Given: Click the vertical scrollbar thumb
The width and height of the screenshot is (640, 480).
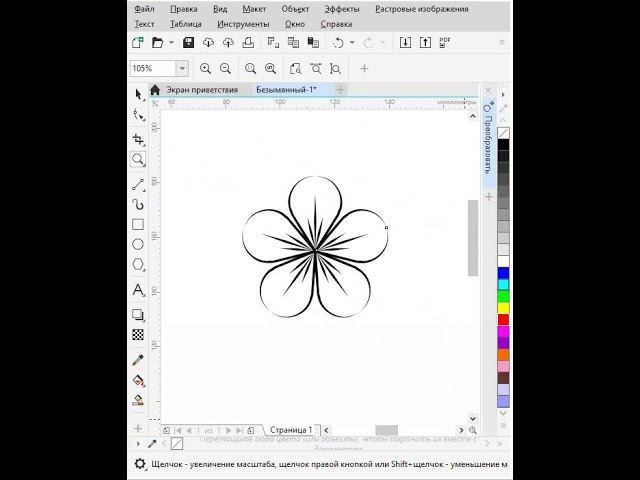Looking at the screenshot, I should click(473, 238).
